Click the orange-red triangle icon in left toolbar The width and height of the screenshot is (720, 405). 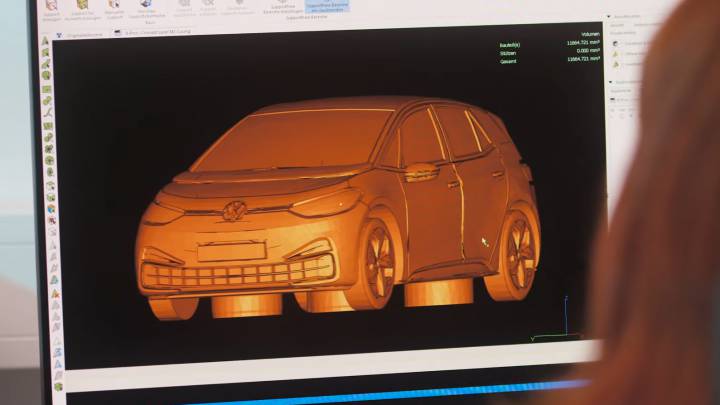[55, 293]
